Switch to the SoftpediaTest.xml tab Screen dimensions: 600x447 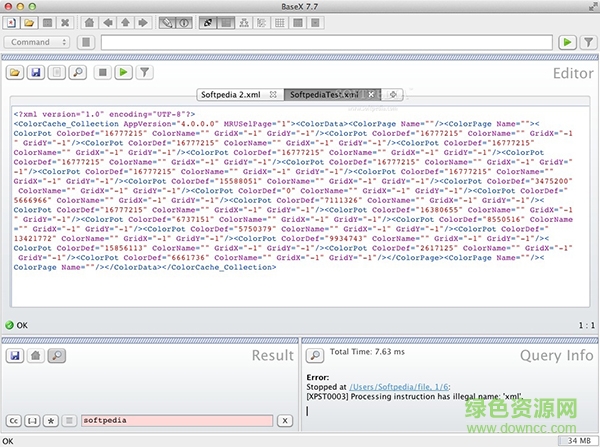tap(322, 94)
